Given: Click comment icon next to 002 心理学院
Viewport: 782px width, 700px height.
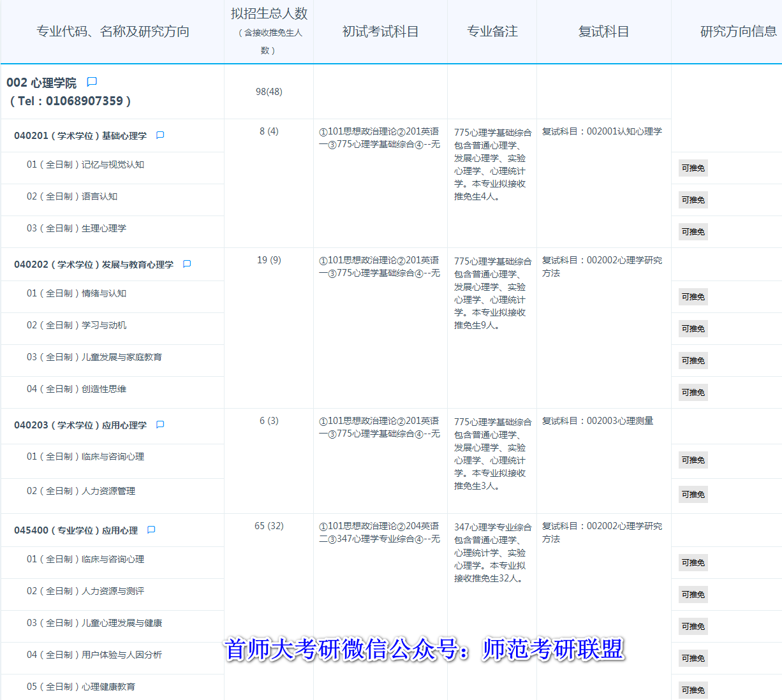Looking at the screenshot, I should [92, 82].
